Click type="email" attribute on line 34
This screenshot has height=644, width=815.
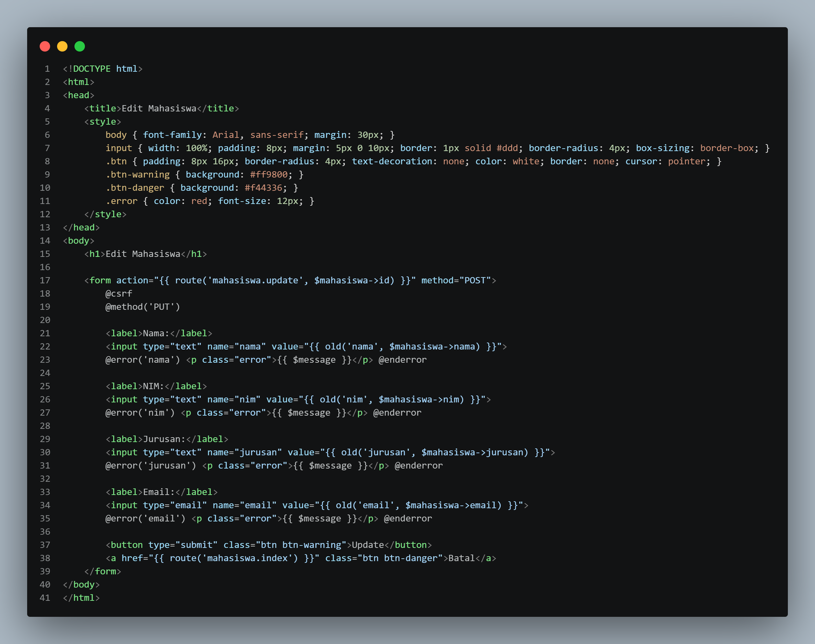(175, 506)
